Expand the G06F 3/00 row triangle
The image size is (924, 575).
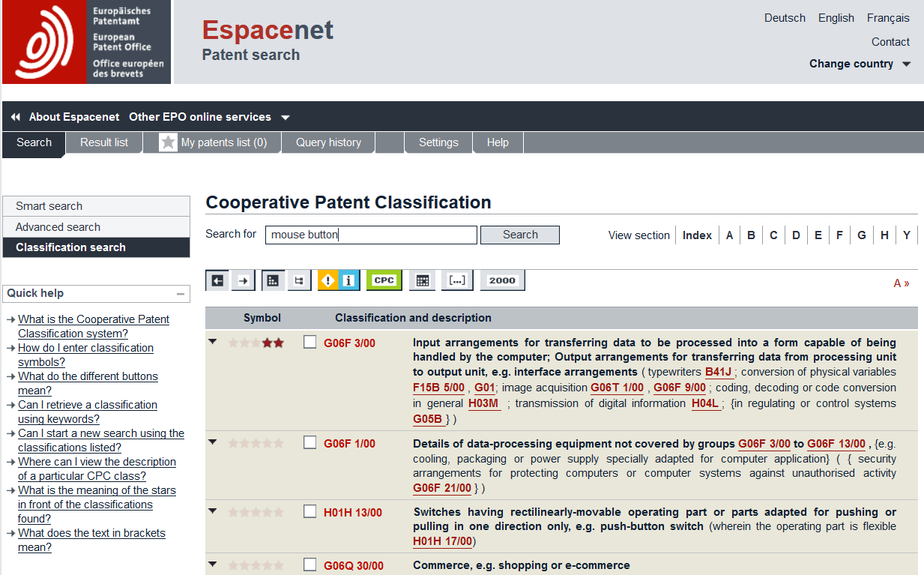click(213, 341)
